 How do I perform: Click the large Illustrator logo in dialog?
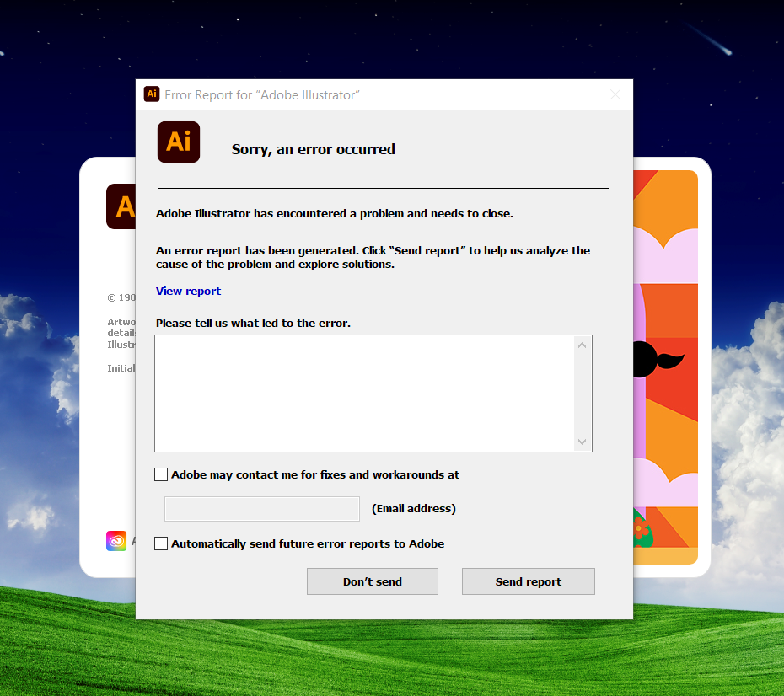[x=179, y=142]
